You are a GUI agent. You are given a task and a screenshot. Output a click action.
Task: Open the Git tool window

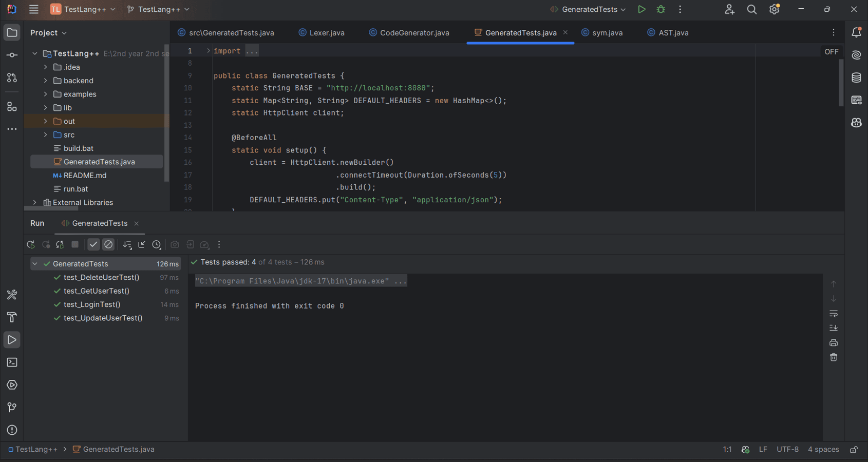12,408
